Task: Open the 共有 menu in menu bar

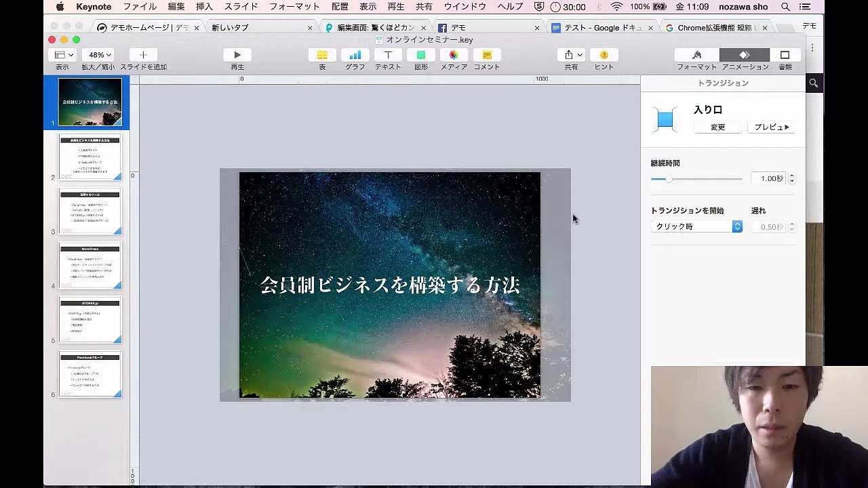Action: tap(424, 7)
